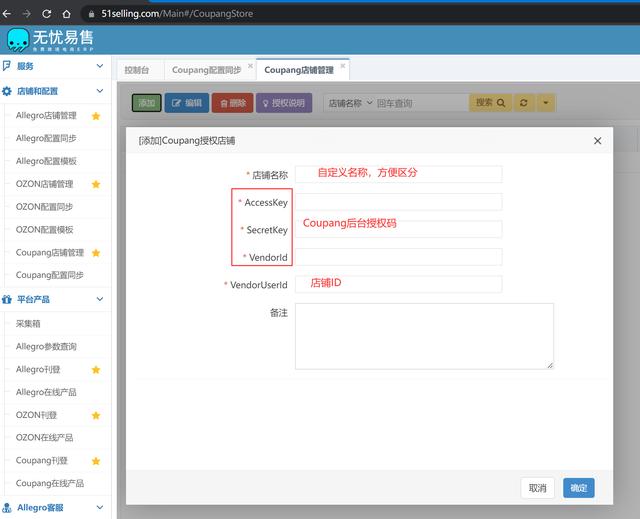Switch to the 控制台 tab
This screenshot has height=519, width=640.
pos(138,70)
